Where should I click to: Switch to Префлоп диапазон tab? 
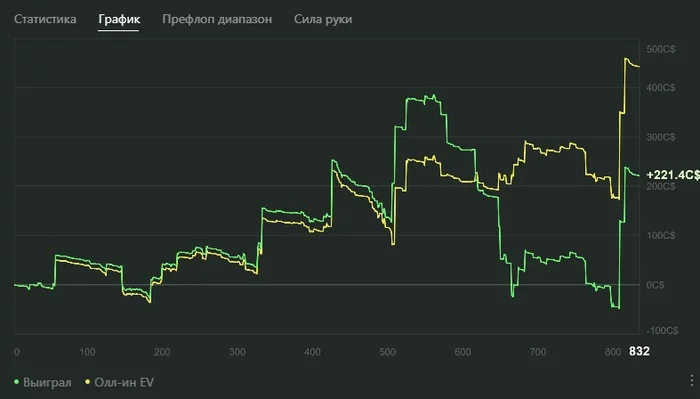217,19
